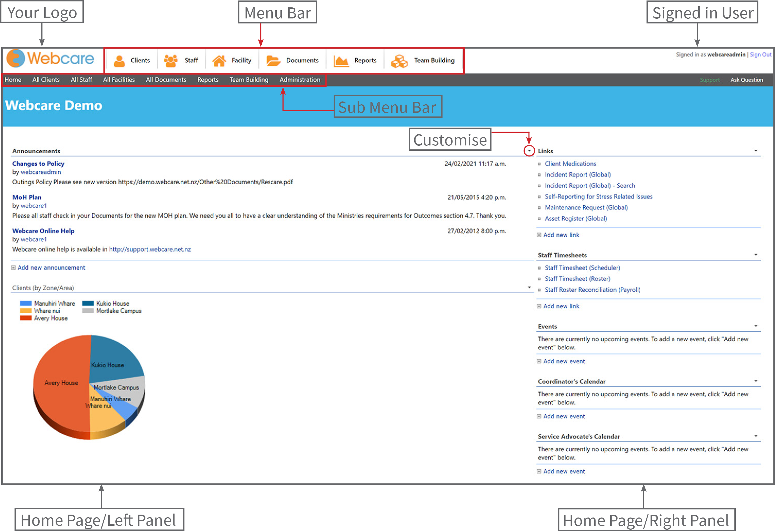Click the Team Building blocks icon
Image resolution: width=775 pixels, height=532 pixels.
coord(399,60)
